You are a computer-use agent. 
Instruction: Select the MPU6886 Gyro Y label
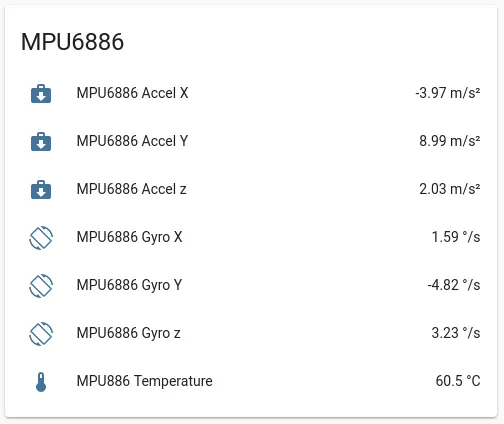click(129, 285)
